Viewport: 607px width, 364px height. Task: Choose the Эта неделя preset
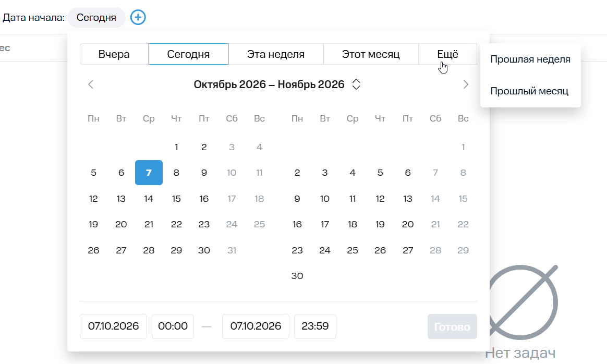point(276,54)
